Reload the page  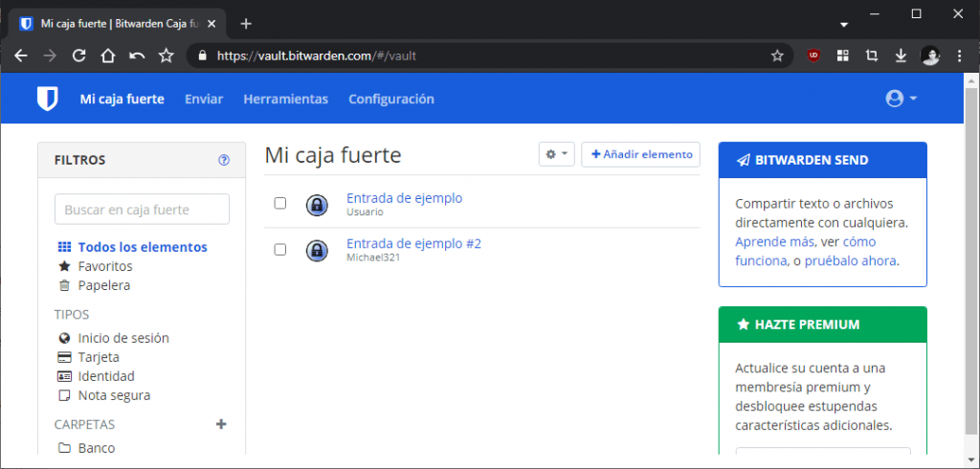tap(78, 56)
